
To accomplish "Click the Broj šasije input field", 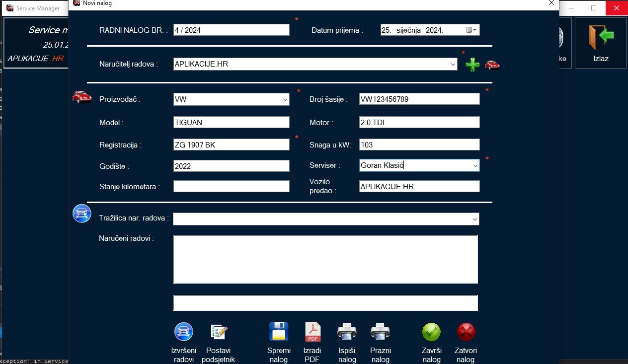I will [x=419, y=99].
